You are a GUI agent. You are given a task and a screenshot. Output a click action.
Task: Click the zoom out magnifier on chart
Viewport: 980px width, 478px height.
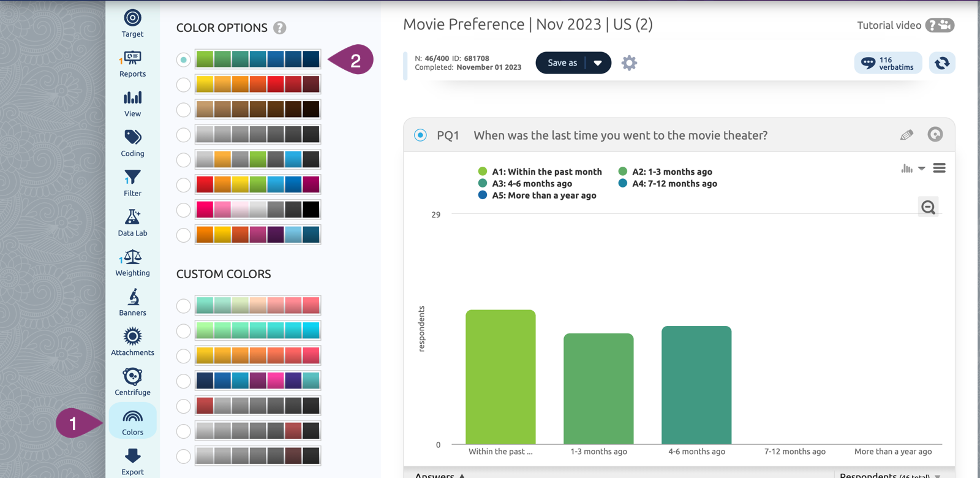point(928,207)
